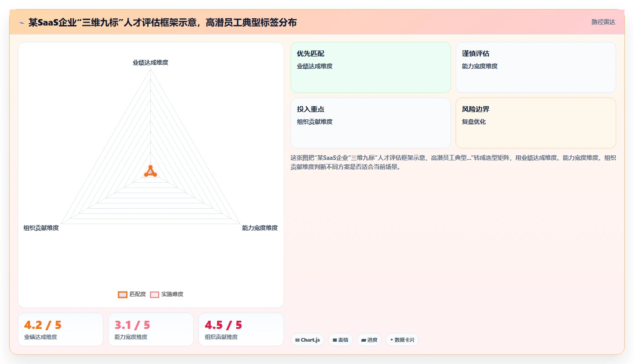The height and width of the screenshot is (364, 634).
Task: Toggle the 实施难度 legend entry
Action: (167, 294)
